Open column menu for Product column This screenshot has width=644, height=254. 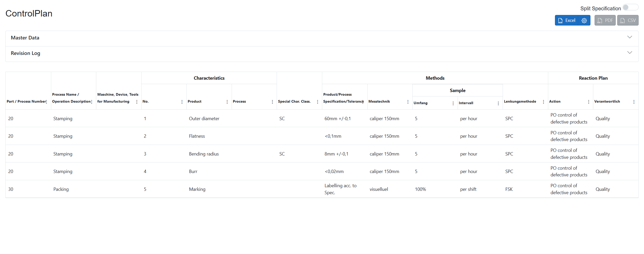pyautogui.click(x=227, y=102)
